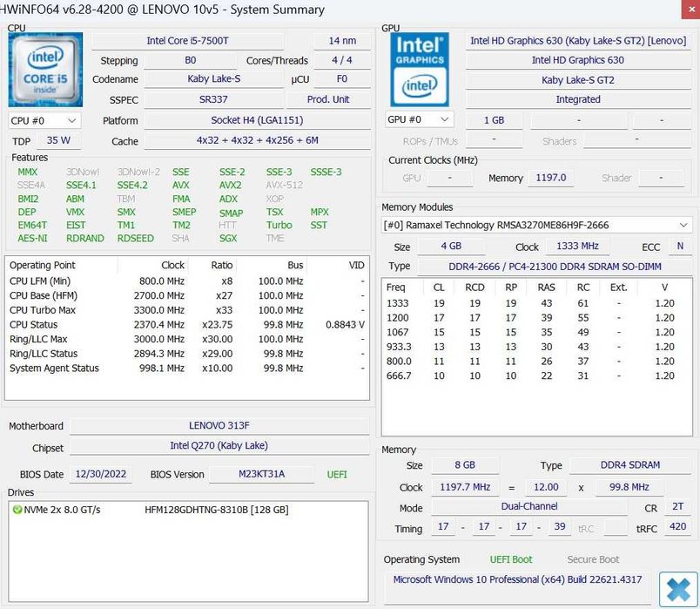
Task: Click the tRFC value 420 field
Action: [x=677, y=527]
